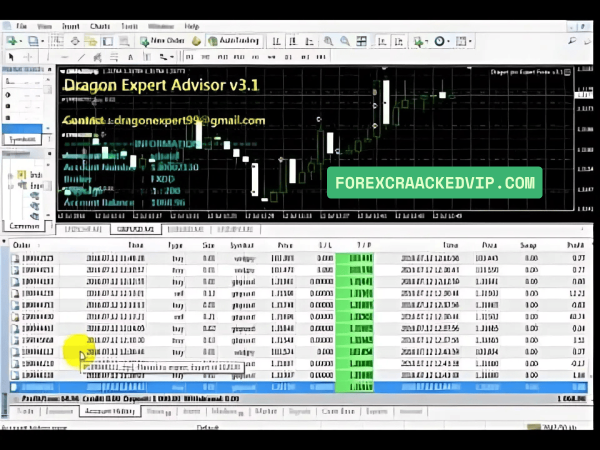Viewport: 600px width, 450px height.
Task: Toggle the Navigator panel icon
Action: (x=91, y=41)
